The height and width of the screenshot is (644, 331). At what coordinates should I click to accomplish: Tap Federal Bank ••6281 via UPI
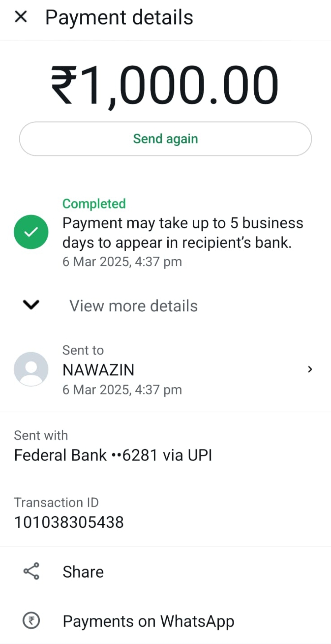[x=113, y=455]
